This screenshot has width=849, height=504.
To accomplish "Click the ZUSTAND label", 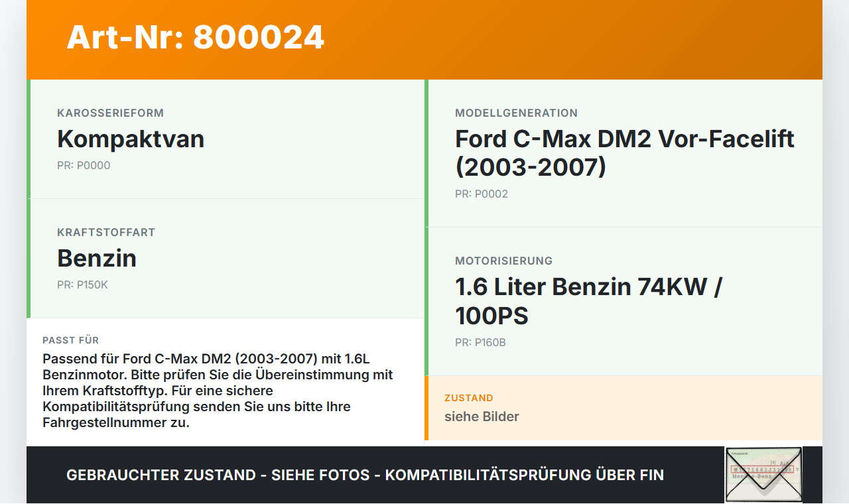I will [469, 398].
